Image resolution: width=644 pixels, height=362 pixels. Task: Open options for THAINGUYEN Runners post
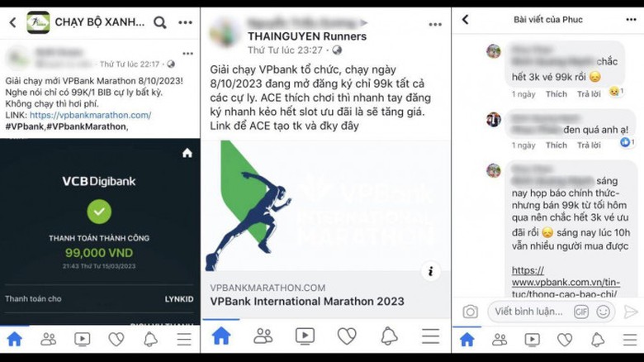(x=435, y=25)
